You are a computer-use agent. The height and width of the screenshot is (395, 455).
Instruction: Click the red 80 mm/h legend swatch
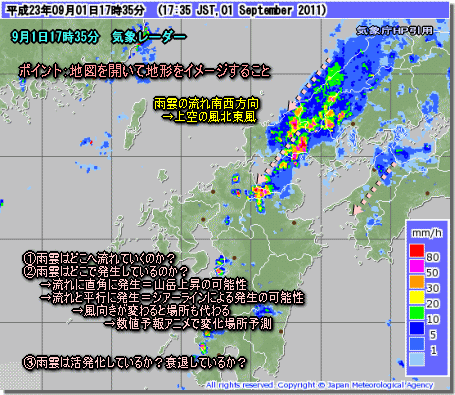(x=417, y=250)
